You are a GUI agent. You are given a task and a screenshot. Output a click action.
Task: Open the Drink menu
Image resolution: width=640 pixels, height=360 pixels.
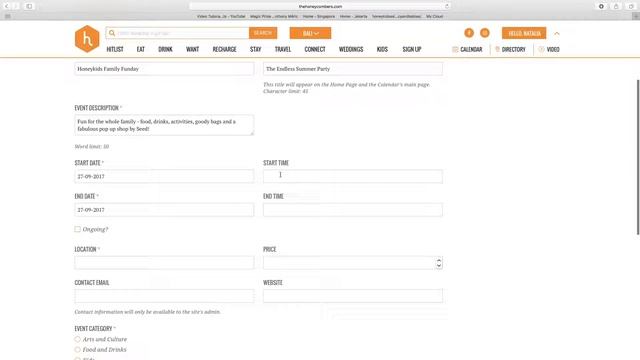pyautogui.click(x=165, y=49)
